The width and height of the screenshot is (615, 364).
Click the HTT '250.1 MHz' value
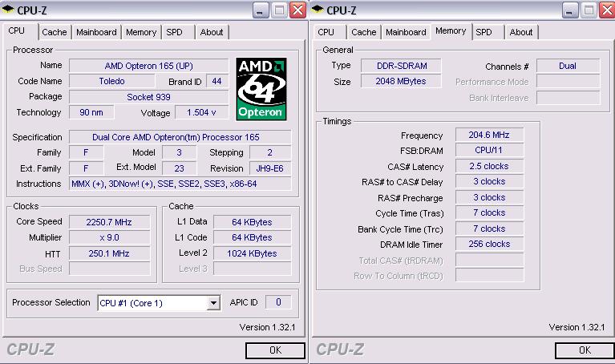109,253
